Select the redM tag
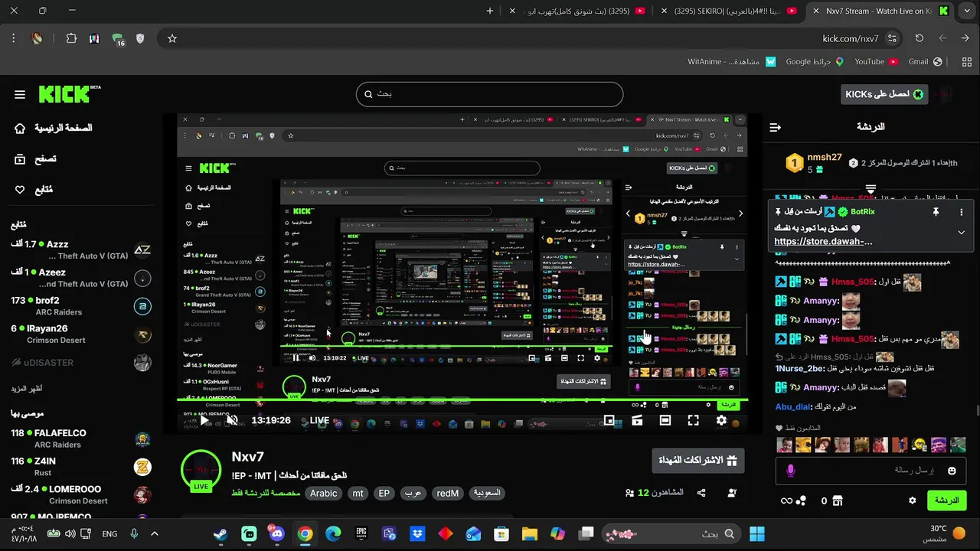980x551 pixels. tap(448, 493)
